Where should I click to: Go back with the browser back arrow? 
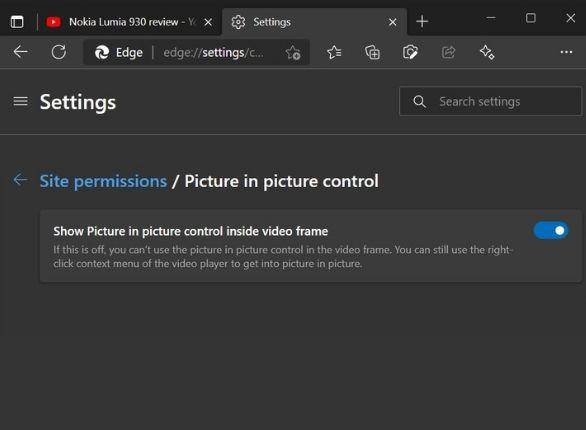click(x=20, y=52)
